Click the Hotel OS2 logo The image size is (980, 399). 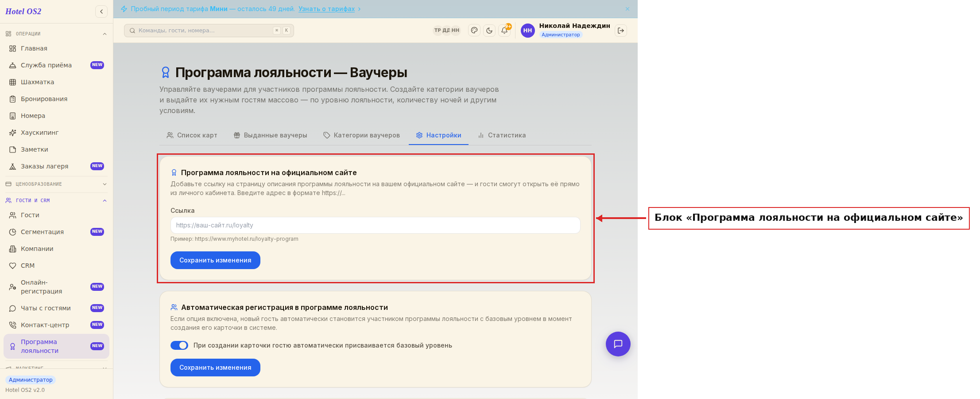[x=23, y=12]
